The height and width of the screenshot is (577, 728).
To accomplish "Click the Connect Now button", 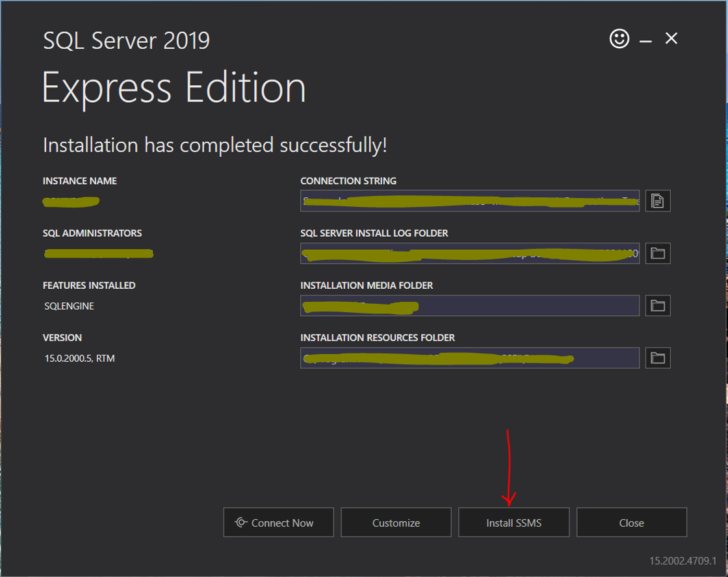I will pyautogui.click(x=279, y=522).
